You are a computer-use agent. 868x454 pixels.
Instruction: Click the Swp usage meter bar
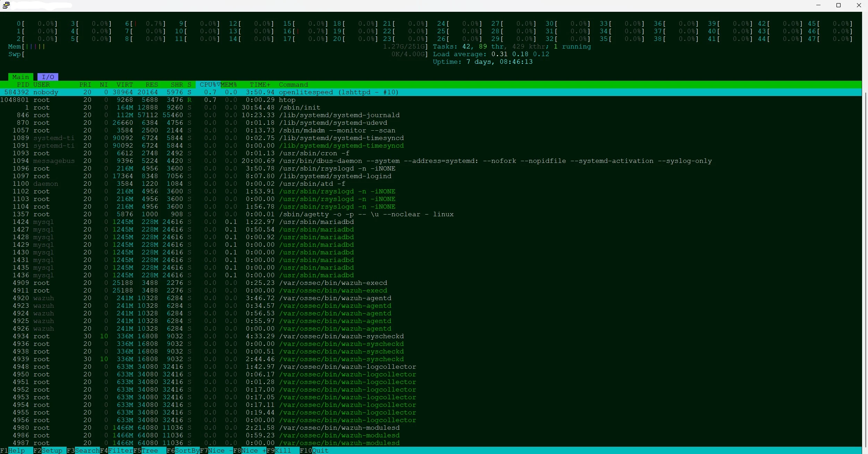218,54
